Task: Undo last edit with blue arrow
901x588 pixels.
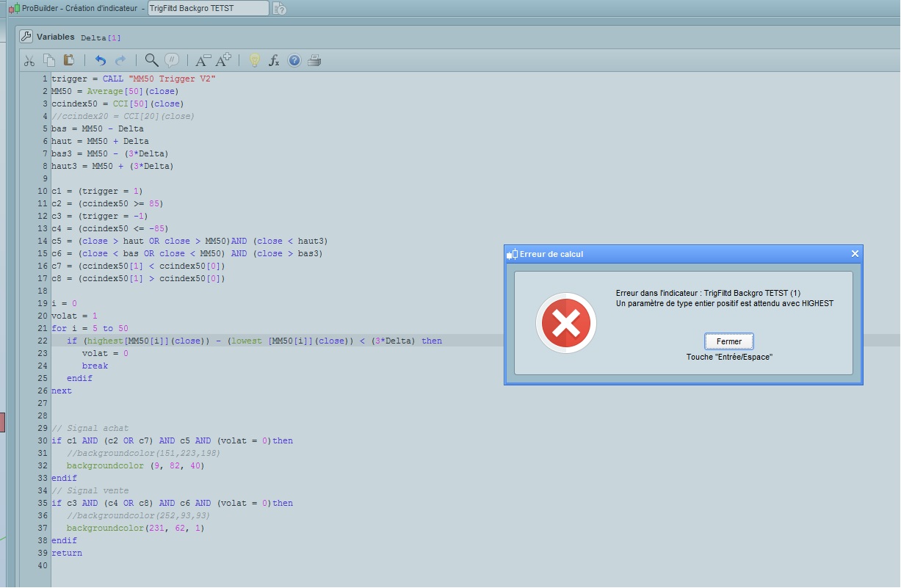Action: (101, 60)
